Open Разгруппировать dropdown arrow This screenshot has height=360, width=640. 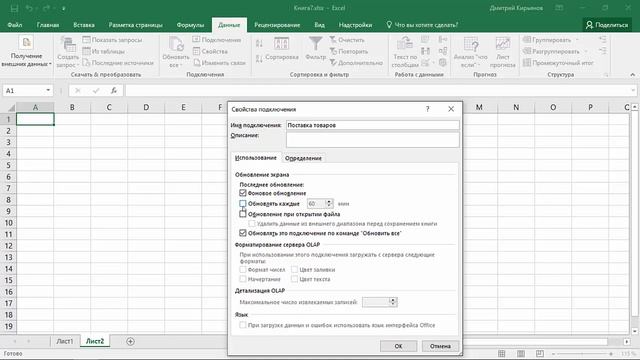(586, 51)
